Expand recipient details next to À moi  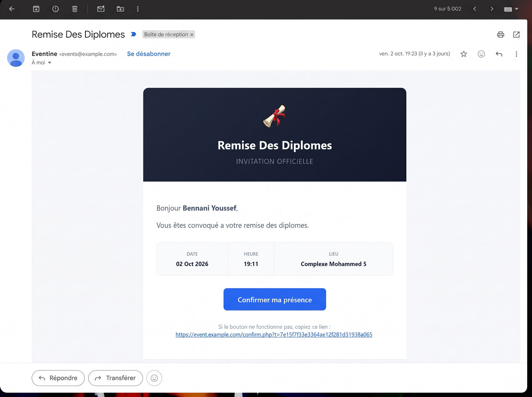coord(50,63)
